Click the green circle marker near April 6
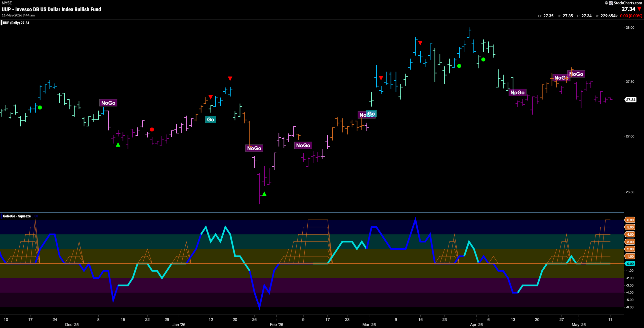 click(x=483, y=59)
